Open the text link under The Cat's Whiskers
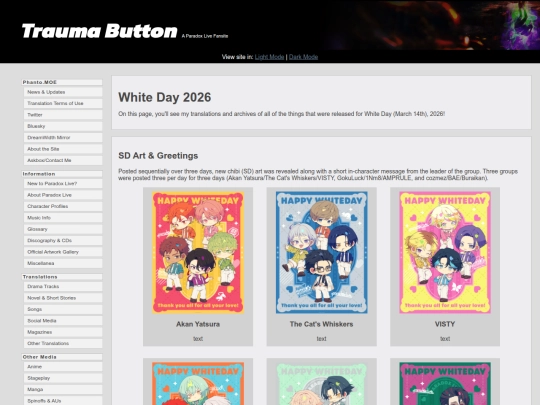Screen dimensions: 540x405 pos(322,339)
